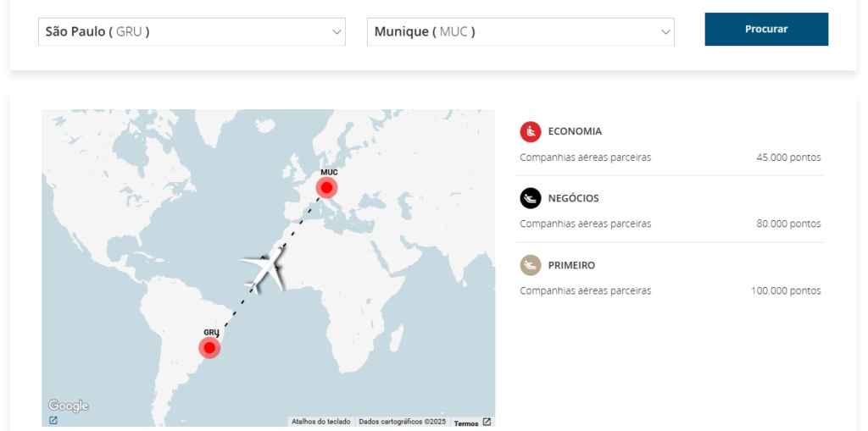Click chevron arrow of the destination field
The image size is (868, 431).
665,32
